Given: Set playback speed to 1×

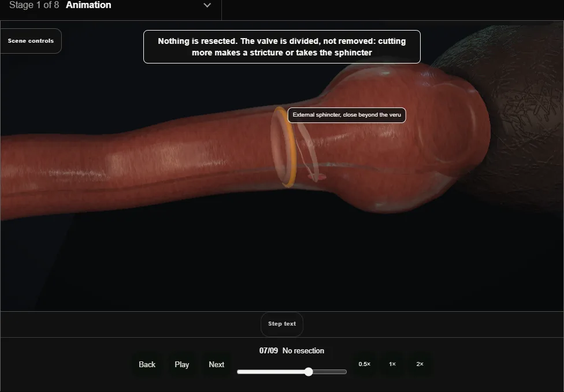Looking at the screenshot, I should point(392,364).
